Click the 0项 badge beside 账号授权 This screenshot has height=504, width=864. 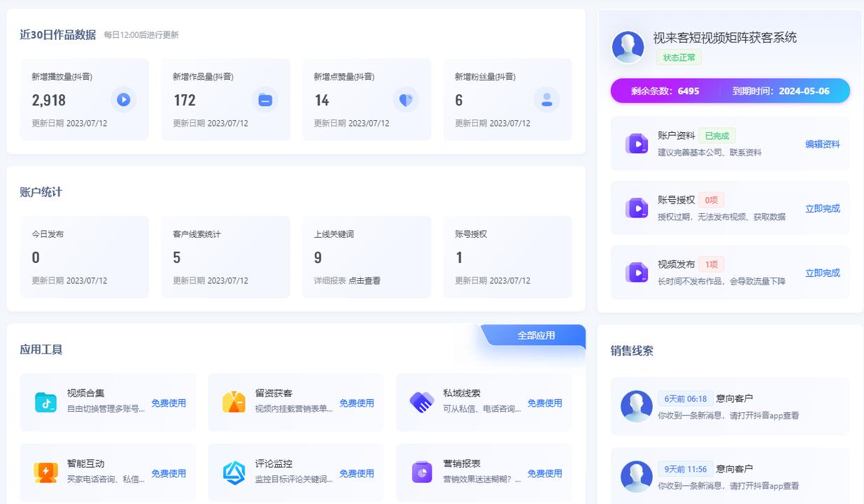pos(711,200)
